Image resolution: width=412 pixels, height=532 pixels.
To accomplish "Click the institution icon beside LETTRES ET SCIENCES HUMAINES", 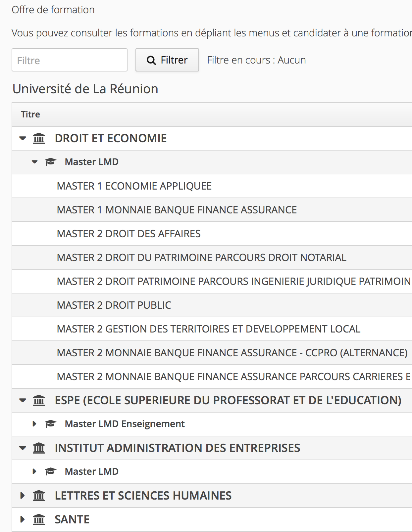I will pos(39,496).
